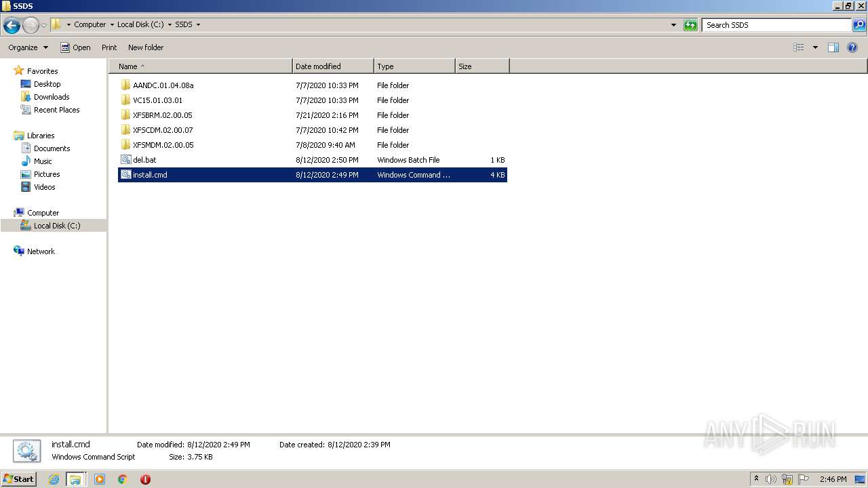Click the Help question mark icon
This screenshot has width=868, height=488.
point(852,47)
